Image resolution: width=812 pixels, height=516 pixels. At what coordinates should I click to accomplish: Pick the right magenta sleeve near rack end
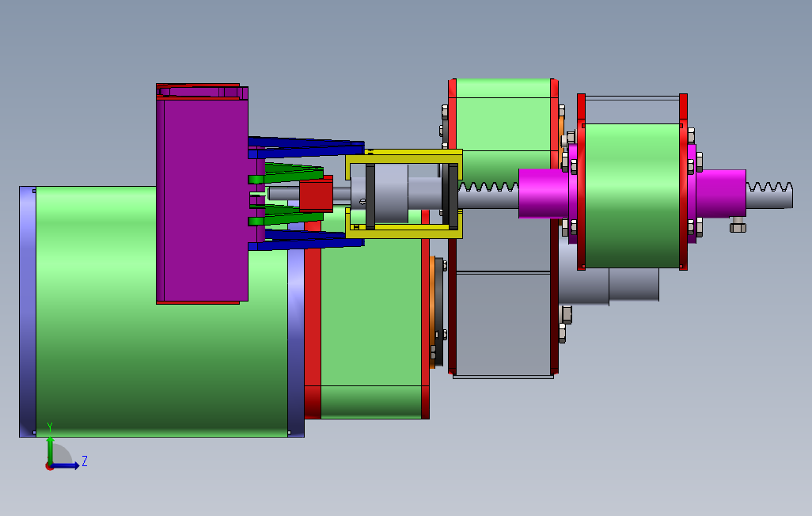(721, 193)
